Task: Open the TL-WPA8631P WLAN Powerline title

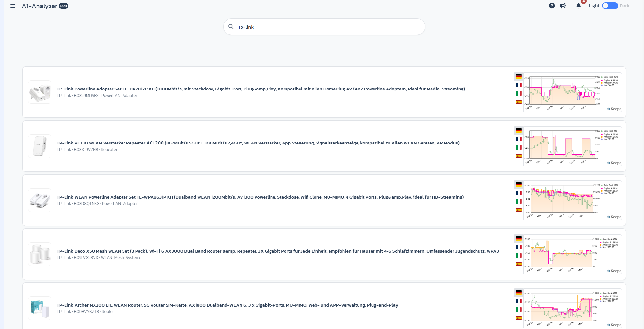Action: tap(260, 197)
